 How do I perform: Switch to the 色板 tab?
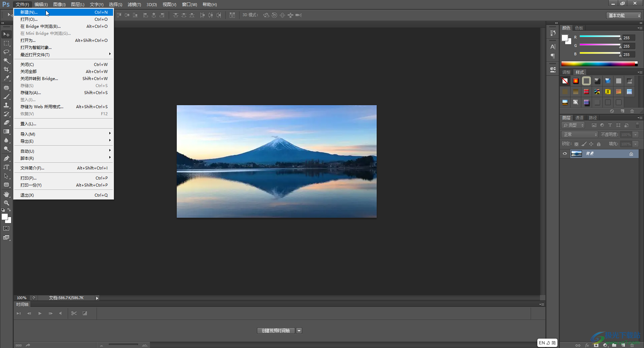tap(579, 28)
